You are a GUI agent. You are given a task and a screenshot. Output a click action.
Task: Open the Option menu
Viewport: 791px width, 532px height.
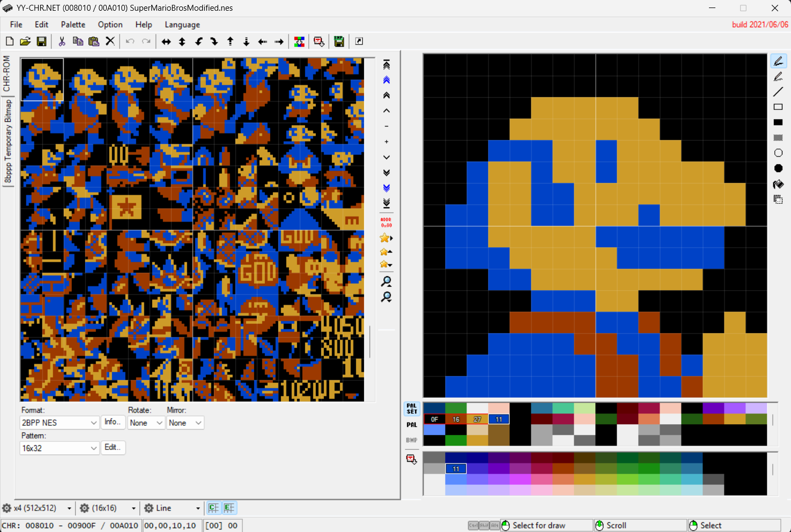(110, 25)
